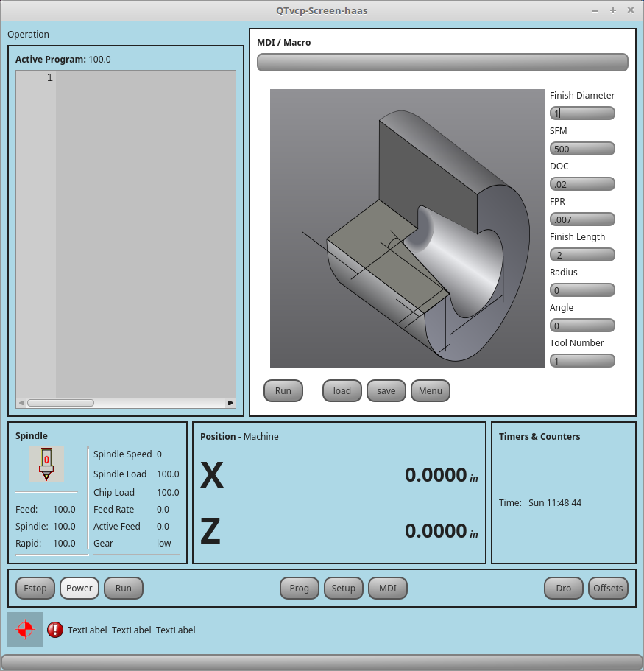Image resolution: width=644 pixels, height=671 pixels.
Task: Run the macro with the MDI Run button
Action: click(283, 390)
